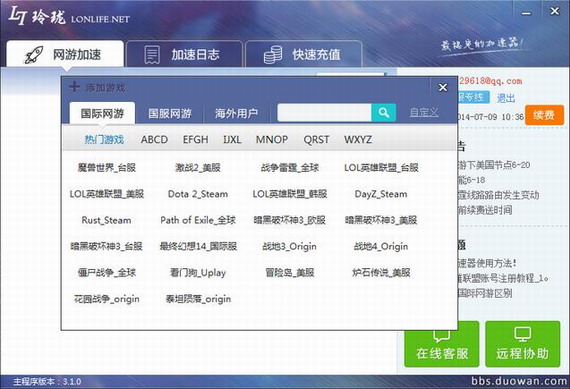The width and height of the screenshot is (570, 389).
Task: Filter games by QRST
Action: pos(316,140)
